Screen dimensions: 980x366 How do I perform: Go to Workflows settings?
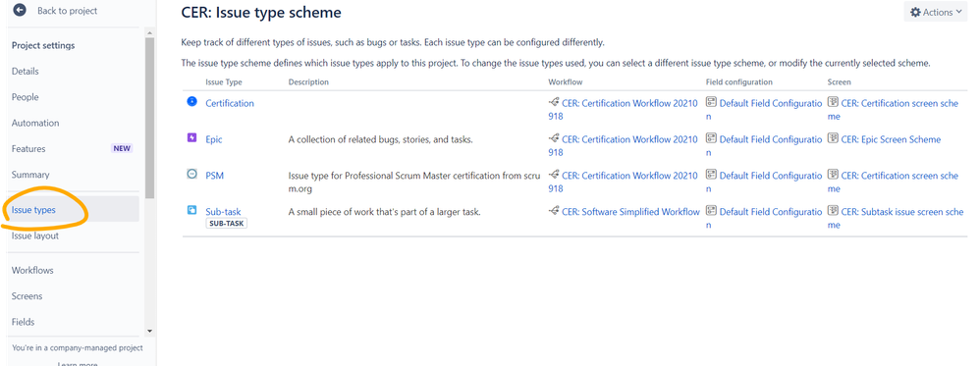tap(32, 271)
